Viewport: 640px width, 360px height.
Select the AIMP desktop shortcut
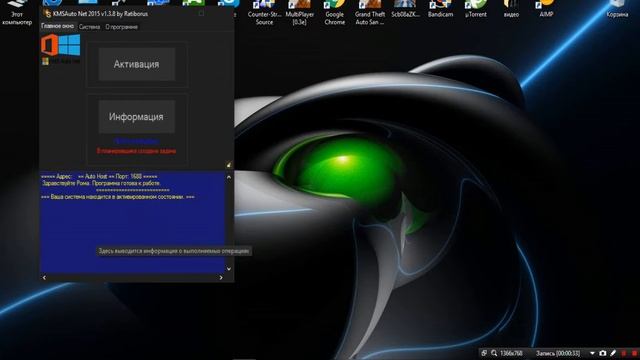pos(546,10)
